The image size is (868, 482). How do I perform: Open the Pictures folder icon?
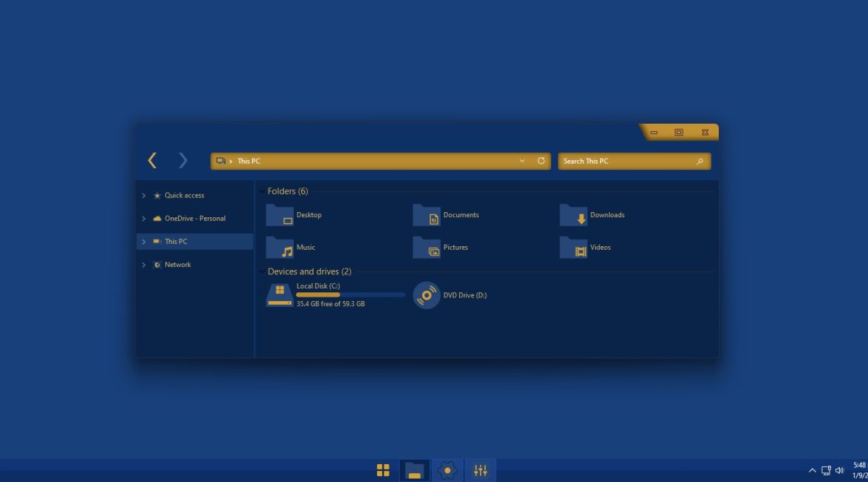[x=427, y=248]
